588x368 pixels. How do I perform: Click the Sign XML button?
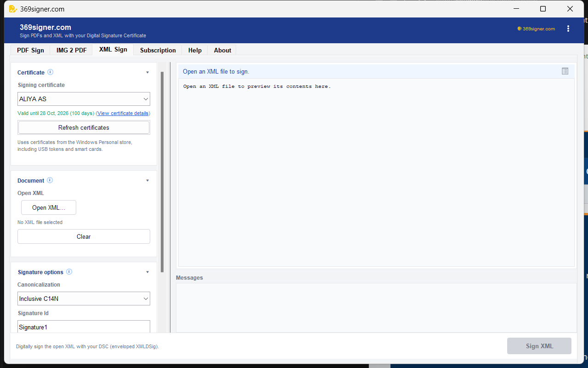click(539, 346)
